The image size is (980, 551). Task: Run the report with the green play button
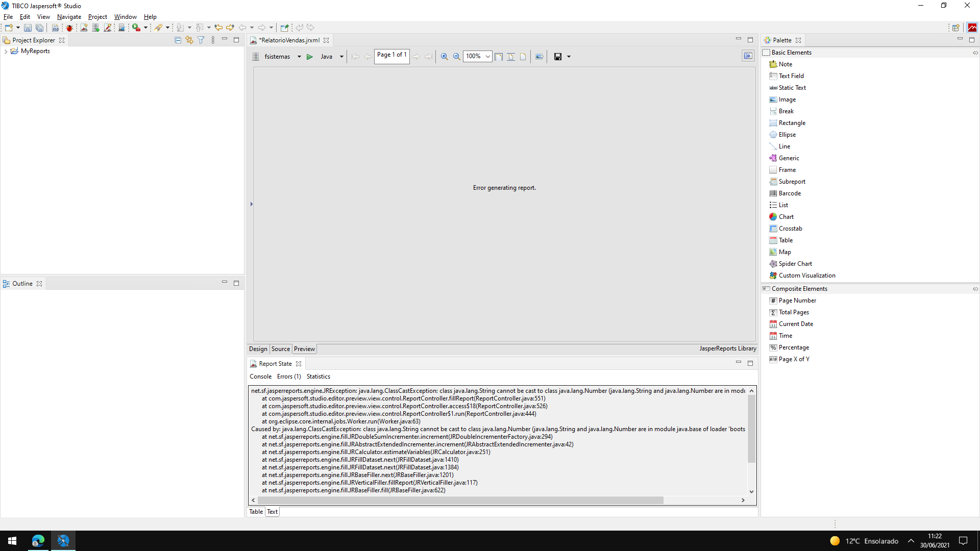coord(309,57)
